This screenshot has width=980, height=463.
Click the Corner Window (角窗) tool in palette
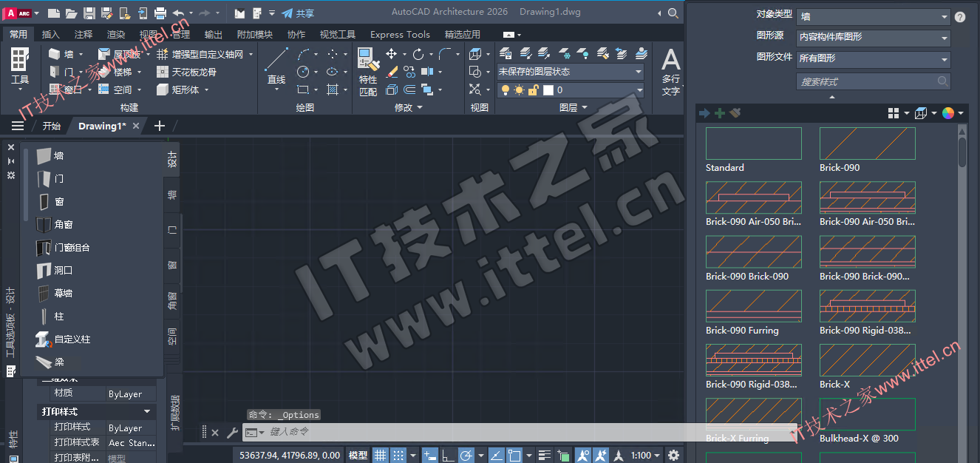[56, 224]
